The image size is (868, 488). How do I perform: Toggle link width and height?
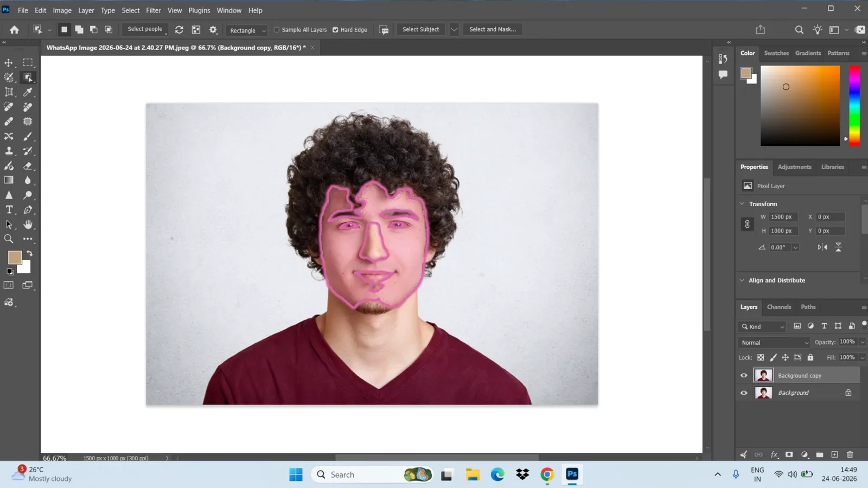pos(747,224)
